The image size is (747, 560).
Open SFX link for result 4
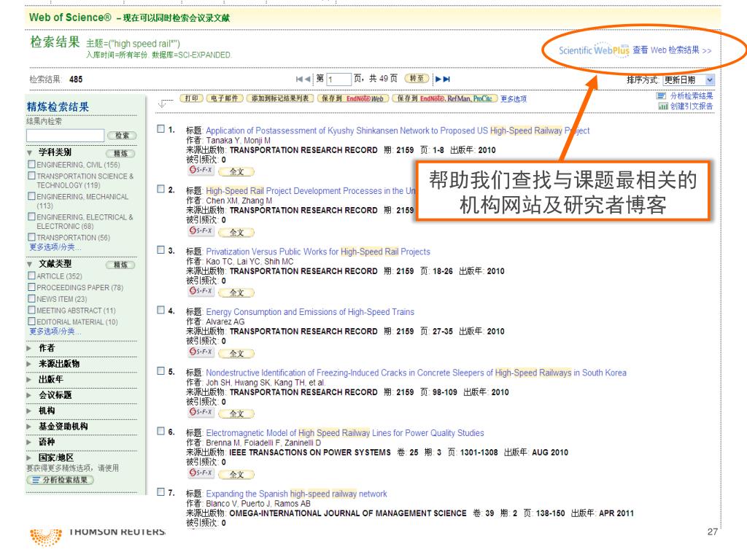(x=201, y=352)
